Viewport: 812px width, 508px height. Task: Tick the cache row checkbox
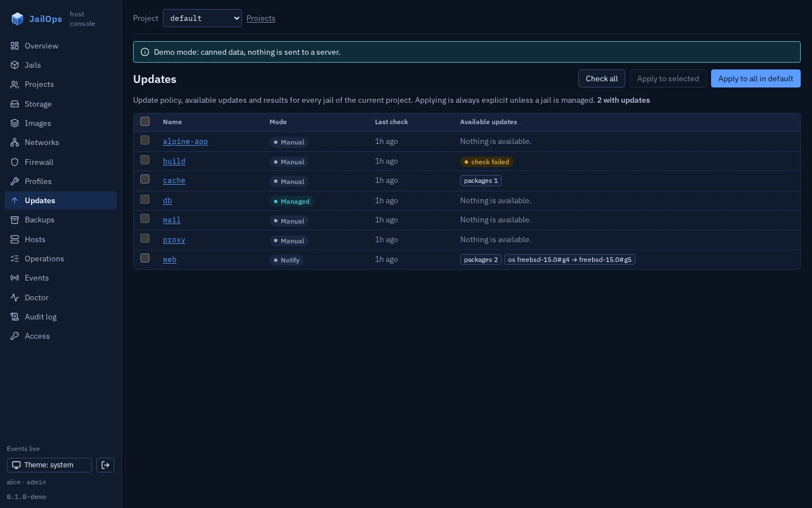pos(145,179)
